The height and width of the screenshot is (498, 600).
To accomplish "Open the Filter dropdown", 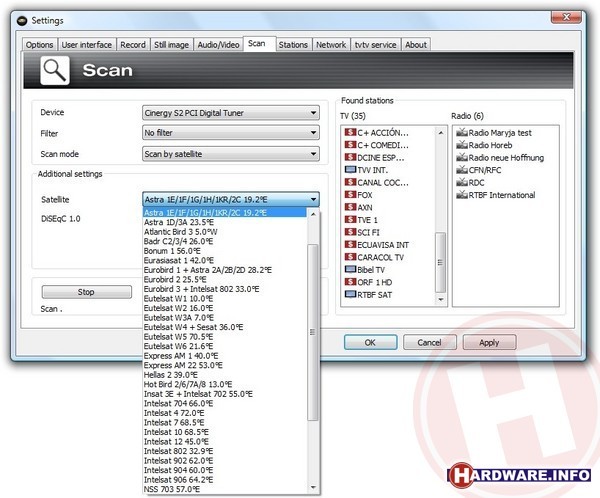I will click(231, 133).
